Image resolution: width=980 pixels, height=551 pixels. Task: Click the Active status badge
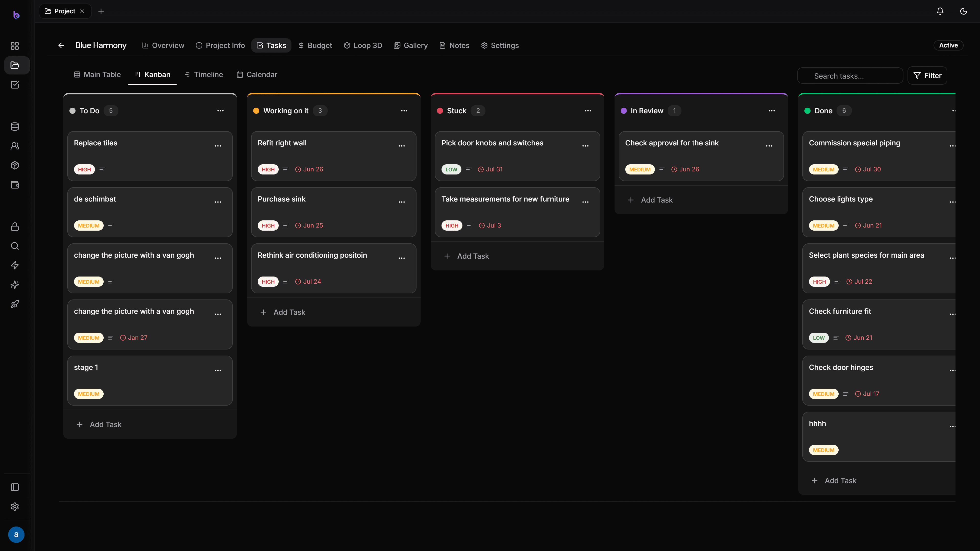click(948, 45)
